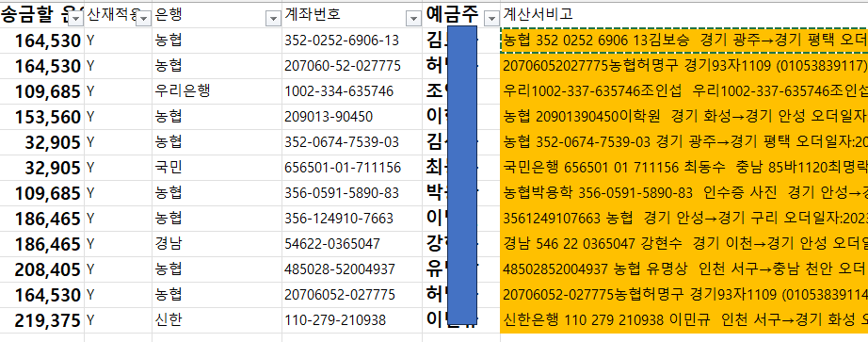
Task: Click remark starting 국민은행 656501 01 711156 최동수
Action: point(684,168)
